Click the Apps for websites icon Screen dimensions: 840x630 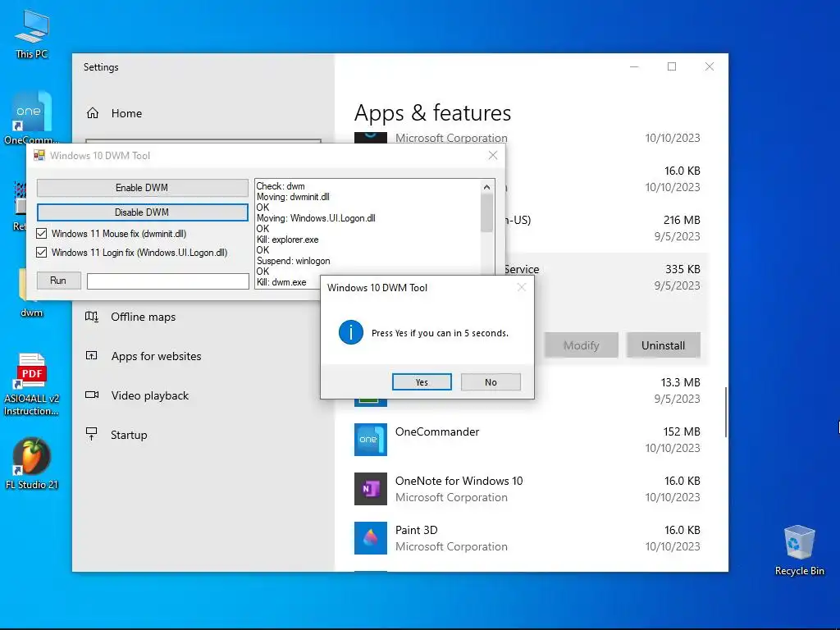pos(92,356)
